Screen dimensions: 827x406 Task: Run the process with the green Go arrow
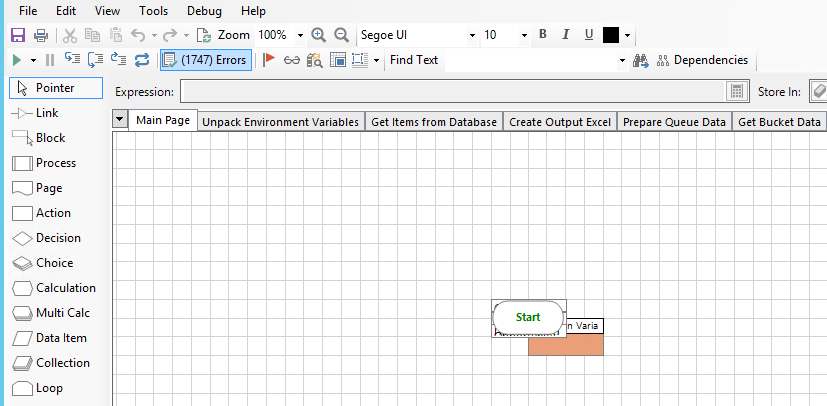(17, 60)
